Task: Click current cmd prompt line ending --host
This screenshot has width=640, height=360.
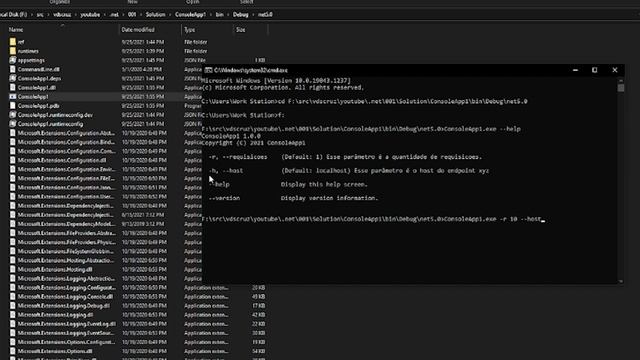Action: pyautogui.click(x=372, y=219)
